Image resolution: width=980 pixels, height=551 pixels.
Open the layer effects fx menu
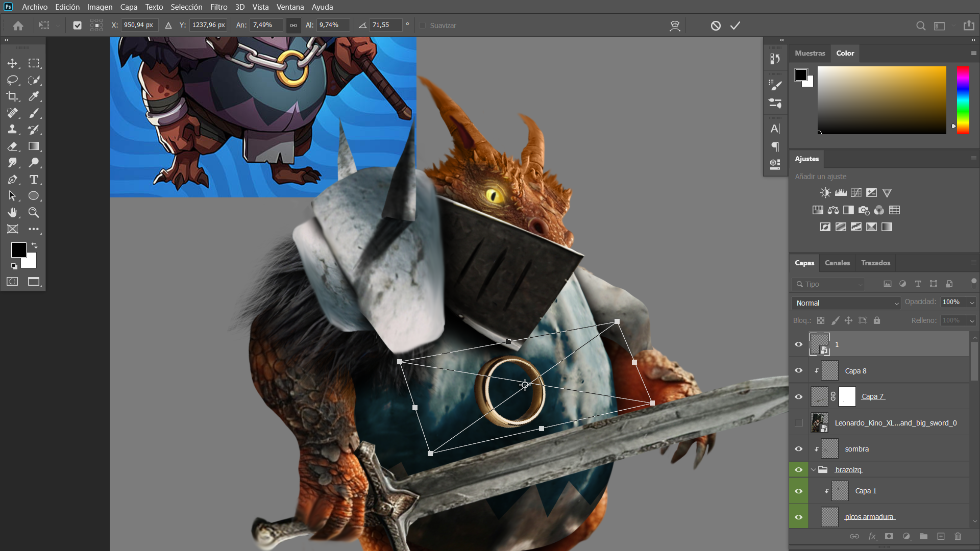pos(872,536)
